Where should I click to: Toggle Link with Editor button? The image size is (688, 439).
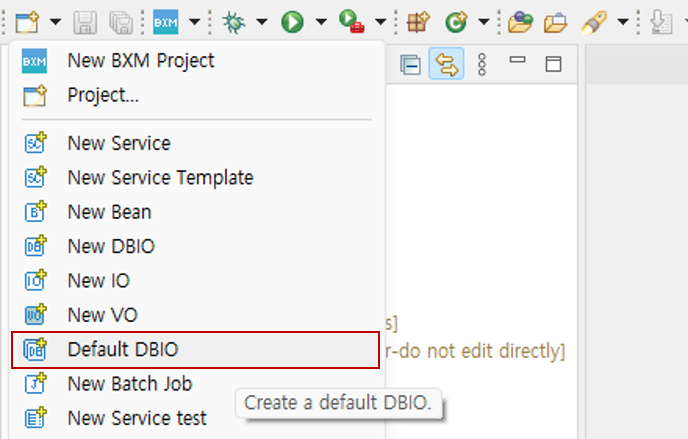(x=446, y=64)
